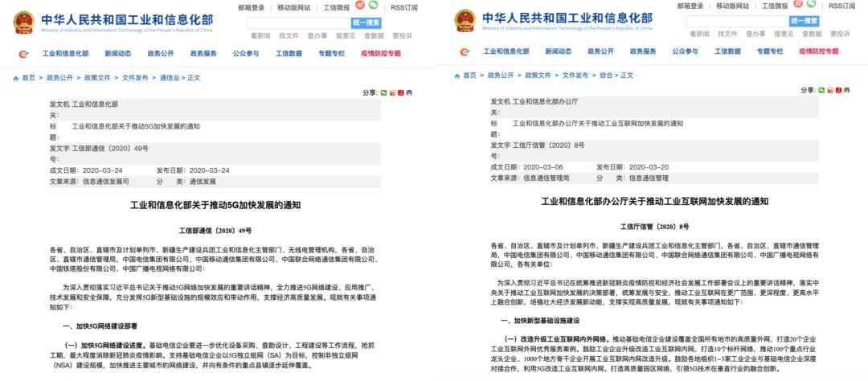The height and width of the screenshot is (381, 868).
Task: Open 工信数据 menu on 5G notice page
Action: [x=289, y=54]
